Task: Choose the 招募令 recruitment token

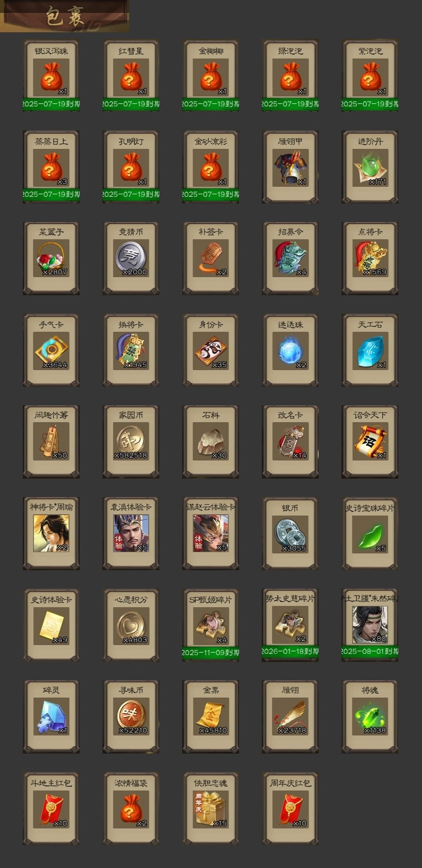Action: click(x=290, y=258)
